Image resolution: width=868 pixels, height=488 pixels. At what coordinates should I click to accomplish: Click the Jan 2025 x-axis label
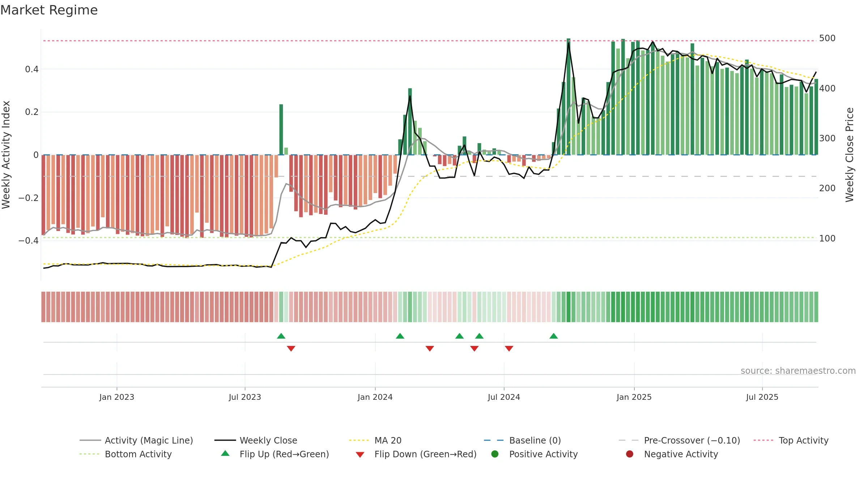tap(634, 397)
